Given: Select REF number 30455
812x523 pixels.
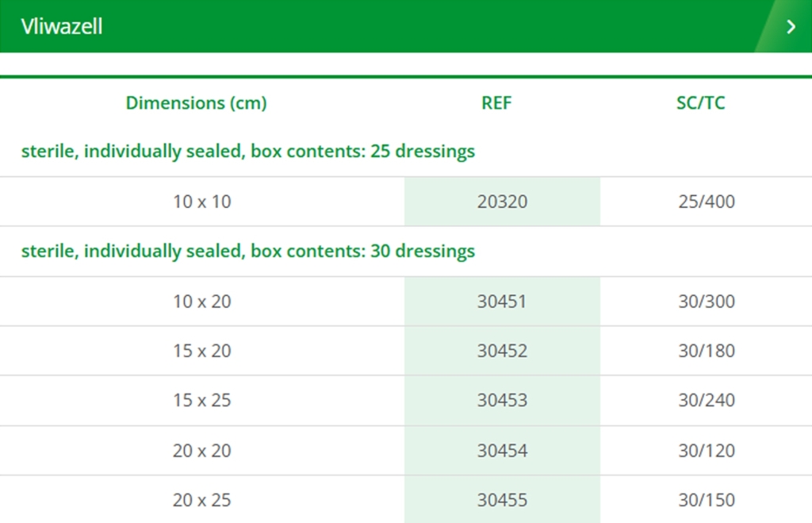Looking at the screenshot, I should point(502,500).
